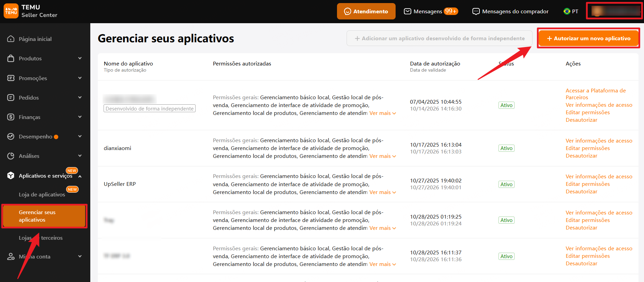
Task: Collapse the Aplicativos e serviços section
Action: (x=80, y=176)
